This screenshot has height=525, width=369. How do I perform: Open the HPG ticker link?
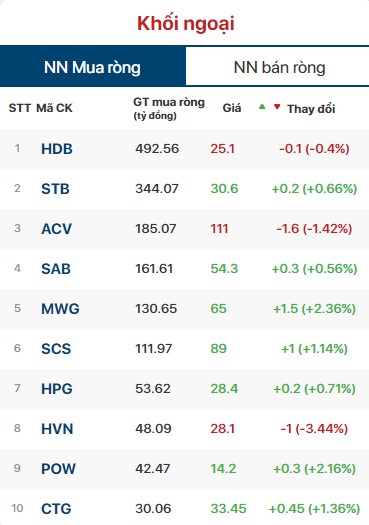[x=57, y=389]
